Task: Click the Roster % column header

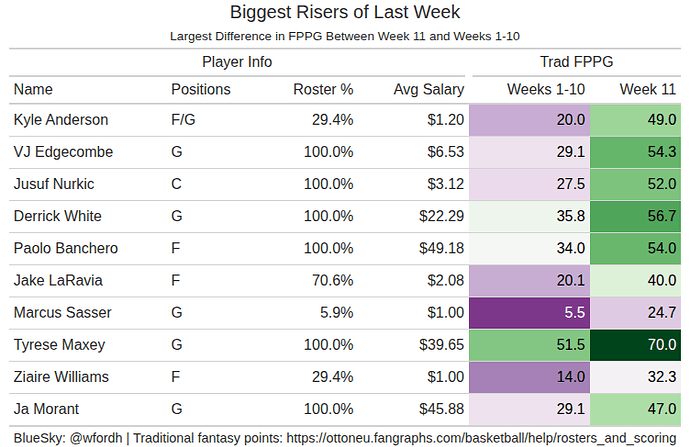Action: pos(323,89)
